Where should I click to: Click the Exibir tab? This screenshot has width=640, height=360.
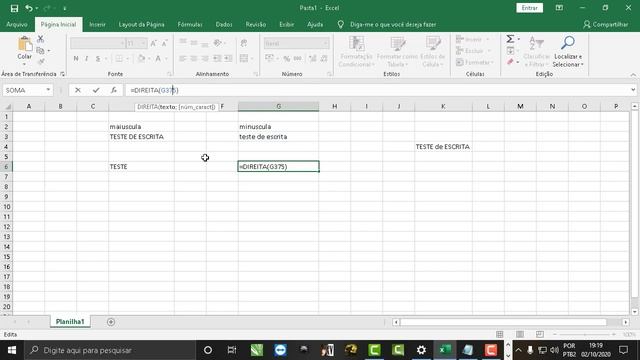point(287,24)
